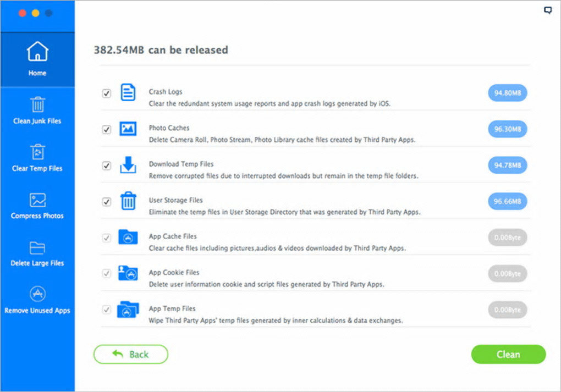This screenshot has height=392, width=561.
Task: Select Remove Unused Apps icon
Action: tap(37, 294)
